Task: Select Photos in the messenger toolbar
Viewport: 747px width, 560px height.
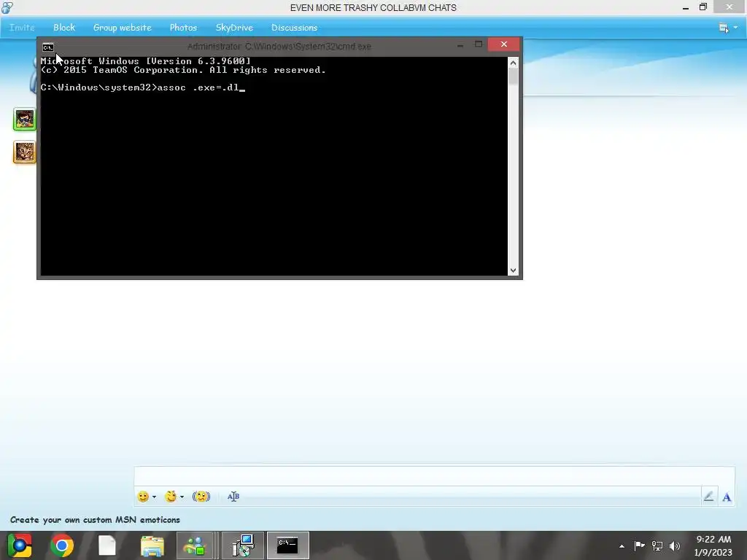Action: pos(183,28)
